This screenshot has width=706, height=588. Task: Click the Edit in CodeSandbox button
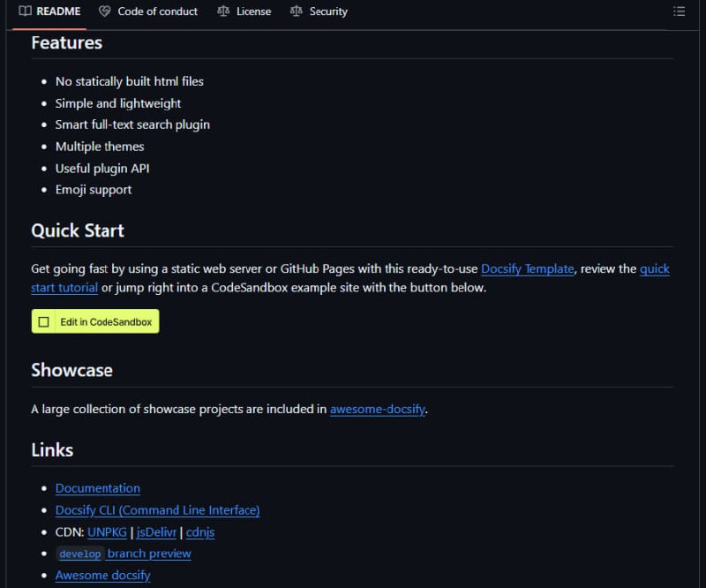(95, 321)
